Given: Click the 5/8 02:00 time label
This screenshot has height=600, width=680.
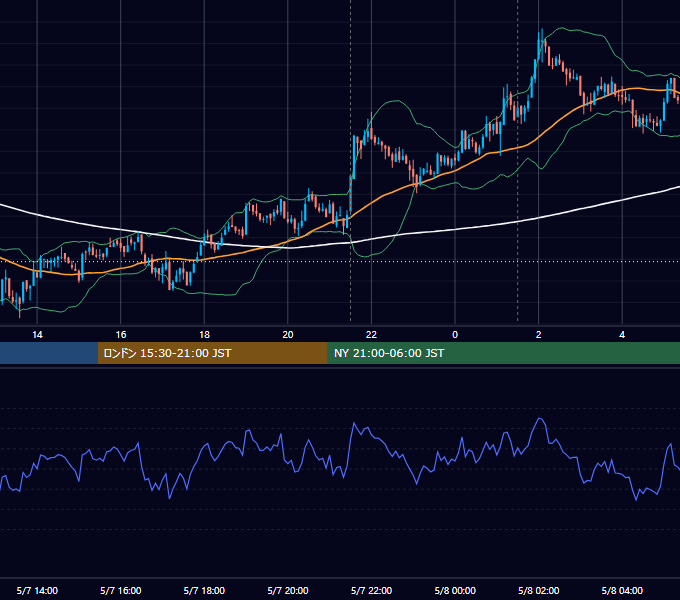Looking at the screenshot, I should pyautogui.click(x=539, y=590).
